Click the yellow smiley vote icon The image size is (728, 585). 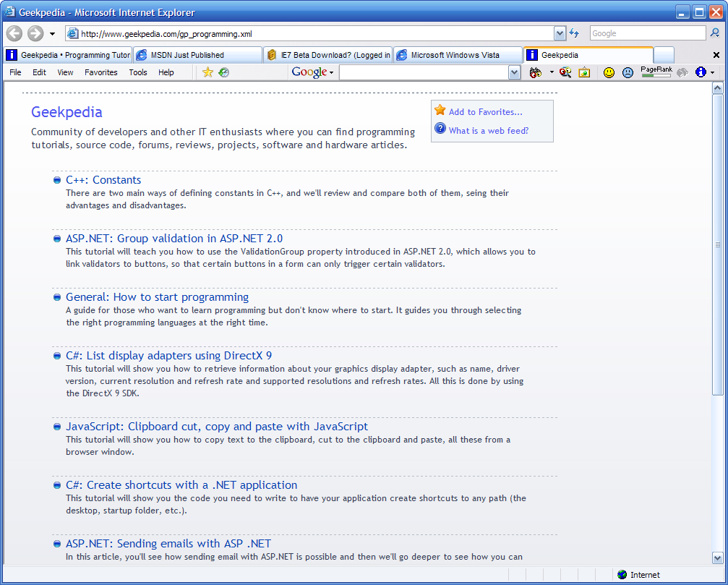[x=609, y=72]
